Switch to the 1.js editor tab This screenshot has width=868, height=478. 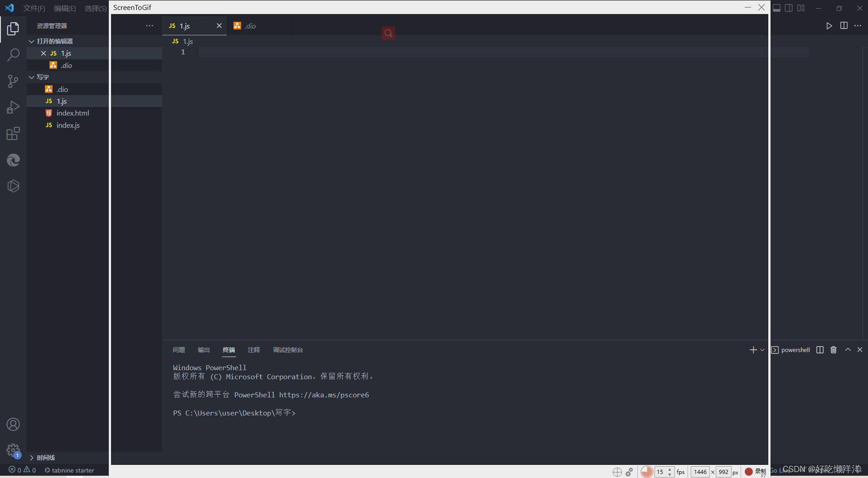pyautogui.click(x=194, y=26)
